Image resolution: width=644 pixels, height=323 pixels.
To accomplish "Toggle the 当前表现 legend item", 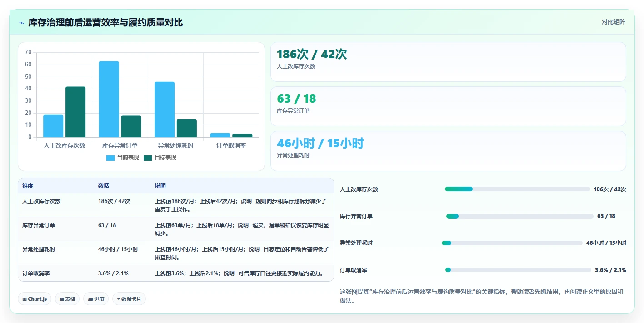I will (123, 158).
